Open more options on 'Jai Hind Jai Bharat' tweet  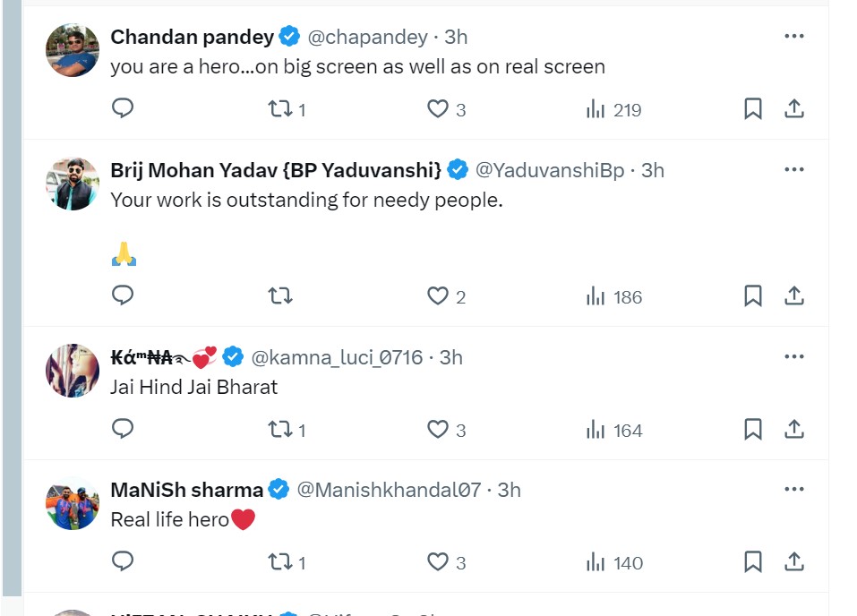[793, 357]
